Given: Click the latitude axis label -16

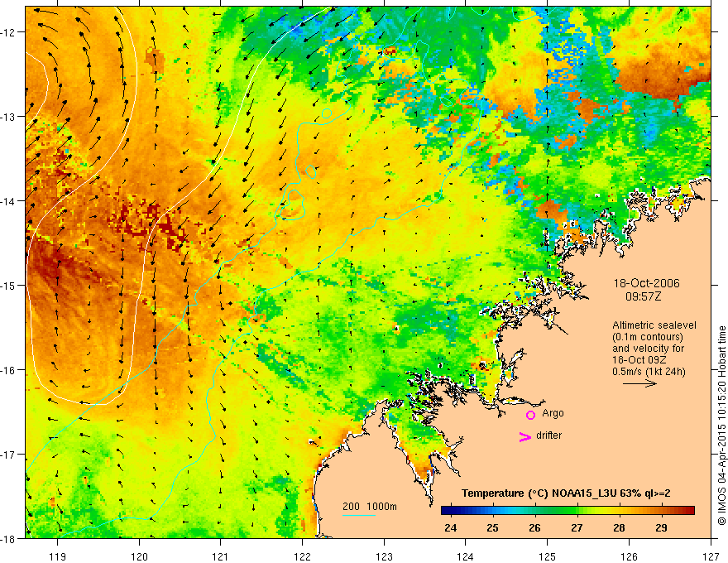Looking at the screenshot, I should tap(8, 370).
